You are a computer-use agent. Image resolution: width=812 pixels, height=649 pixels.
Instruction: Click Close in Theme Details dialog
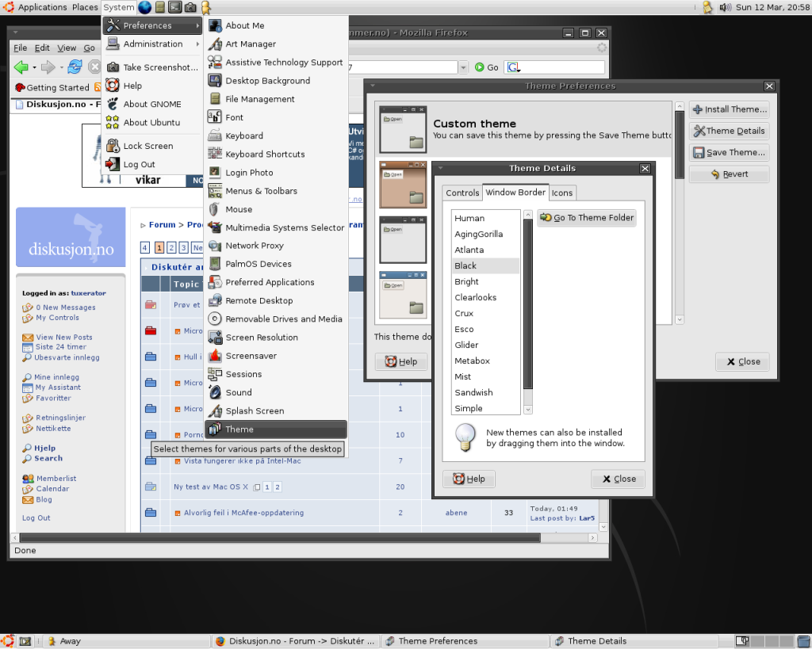[619, 479]
